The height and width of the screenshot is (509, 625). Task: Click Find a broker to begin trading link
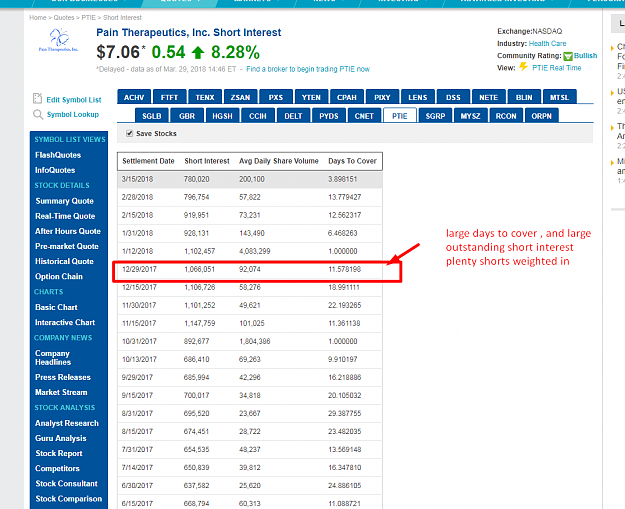click(x=308, y=69)
